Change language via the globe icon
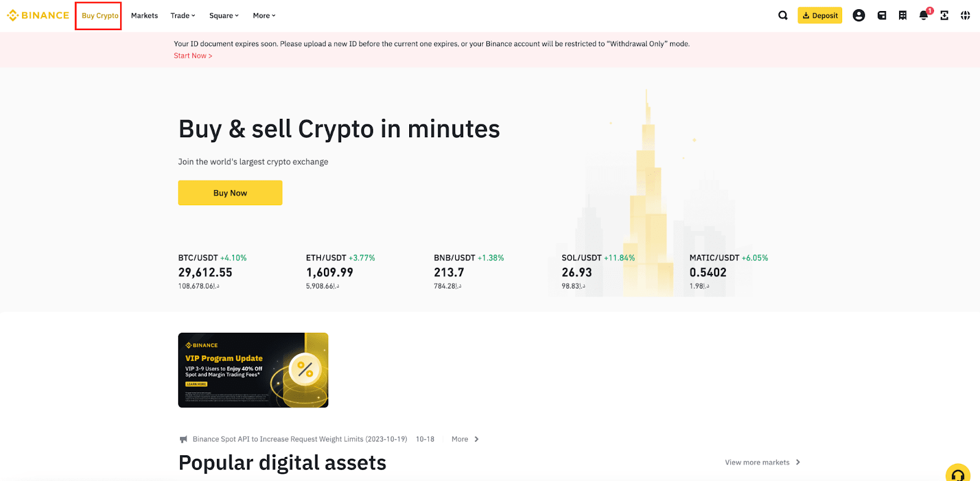The height and width of the screenshot is (481, 980). click(965, 15)
